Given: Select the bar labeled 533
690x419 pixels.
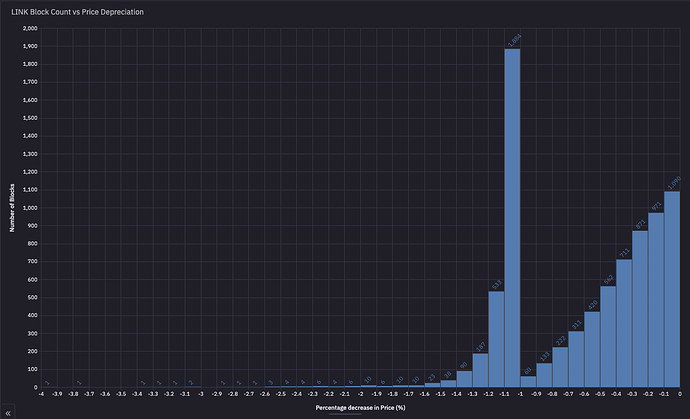Looking at the screenshot, I should (x=496, y=339).
